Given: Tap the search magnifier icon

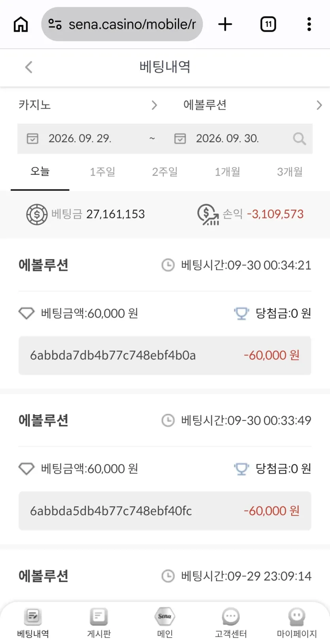Looking at the screenshot, I should click(299, 139).
